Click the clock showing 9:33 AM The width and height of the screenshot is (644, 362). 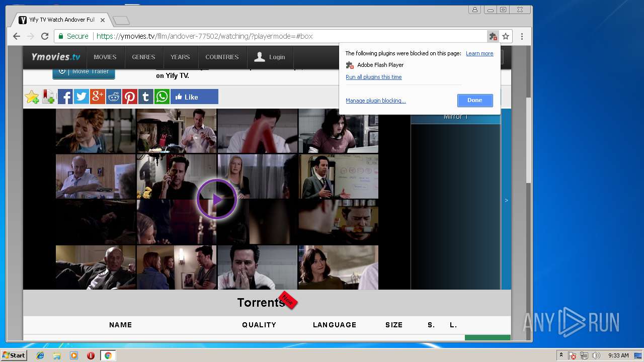pyautogui.click(x=618, y=355)
